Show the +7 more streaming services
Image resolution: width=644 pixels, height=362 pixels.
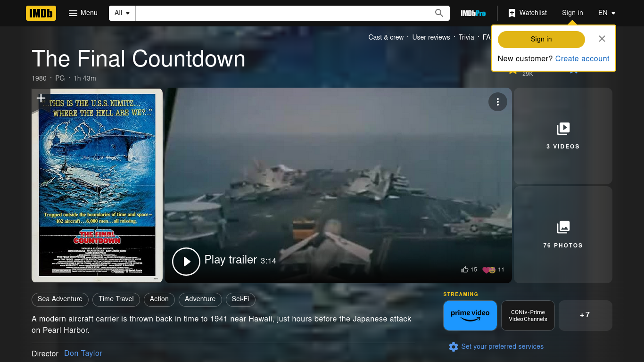(585, 315)
